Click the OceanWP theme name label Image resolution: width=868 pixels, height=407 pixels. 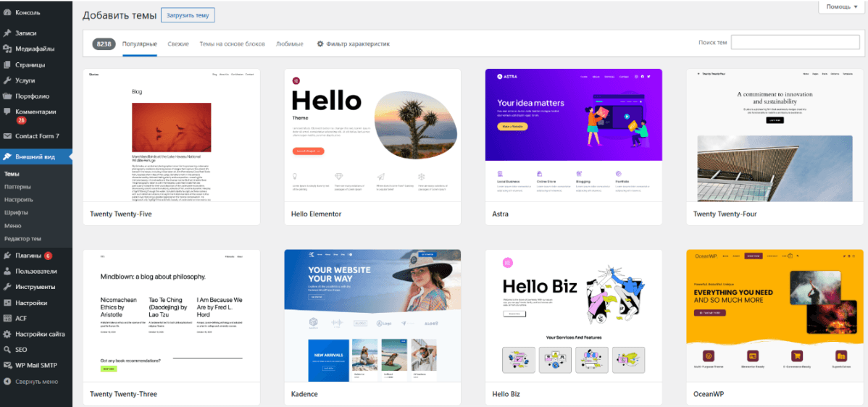pyautogui.click(x=709, y=394)
